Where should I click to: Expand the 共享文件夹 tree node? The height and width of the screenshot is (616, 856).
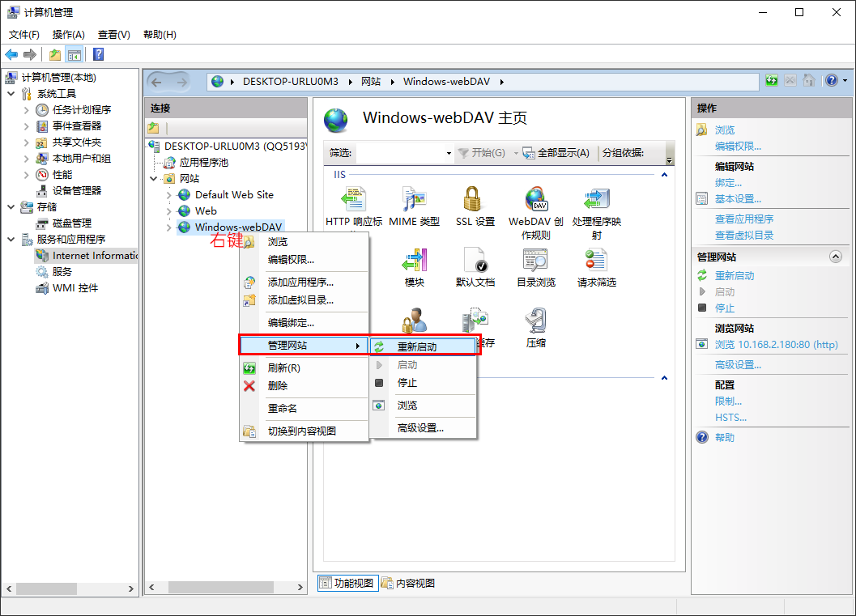click(x=26, y=142)
